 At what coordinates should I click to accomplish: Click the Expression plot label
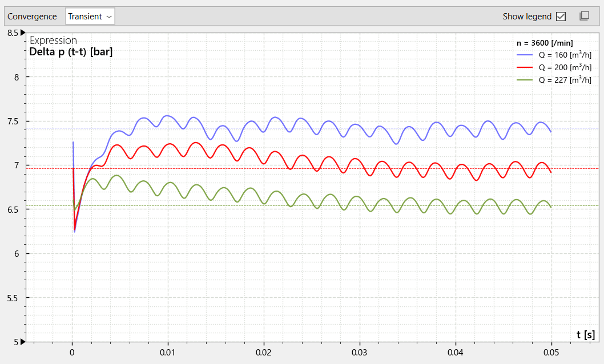[x=53, y=41]
